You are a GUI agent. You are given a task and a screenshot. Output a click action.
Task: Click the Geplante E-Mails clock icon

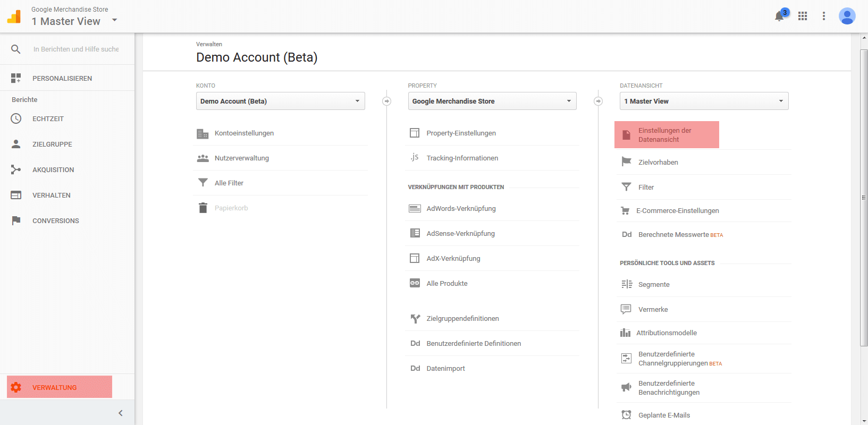[627, 415]
